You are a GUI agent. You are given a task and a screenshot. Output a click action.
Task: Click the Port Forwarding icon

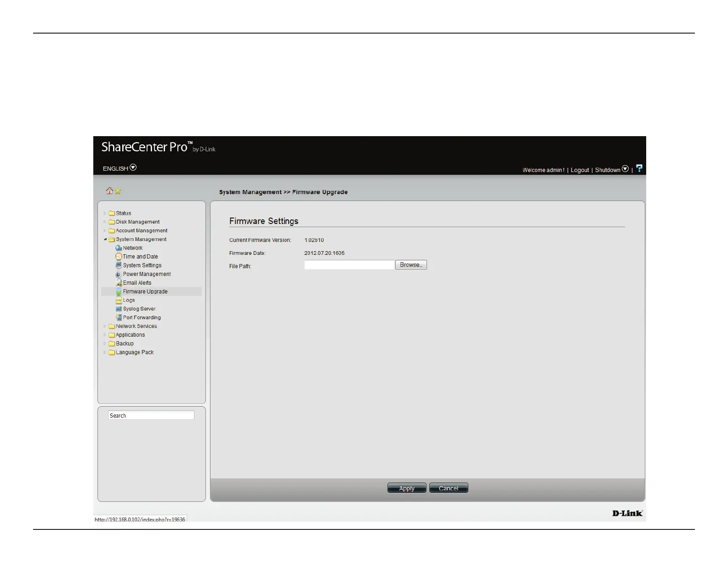(119, 318)
